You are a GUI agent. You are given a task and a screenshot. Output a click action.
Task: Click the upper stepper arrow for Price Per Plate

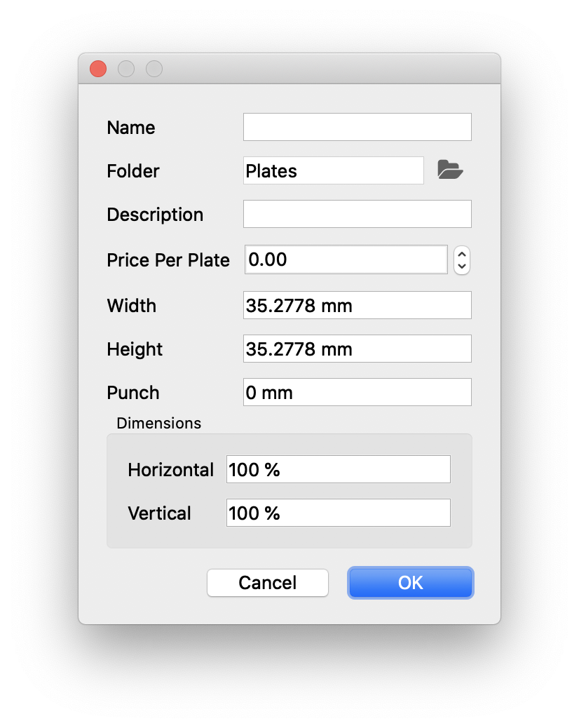tap(462, 255)
